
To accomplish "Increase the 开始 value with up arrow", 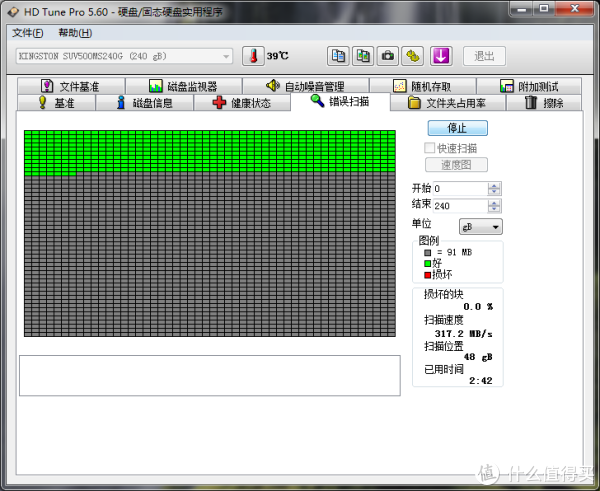I will click(494, 185).
